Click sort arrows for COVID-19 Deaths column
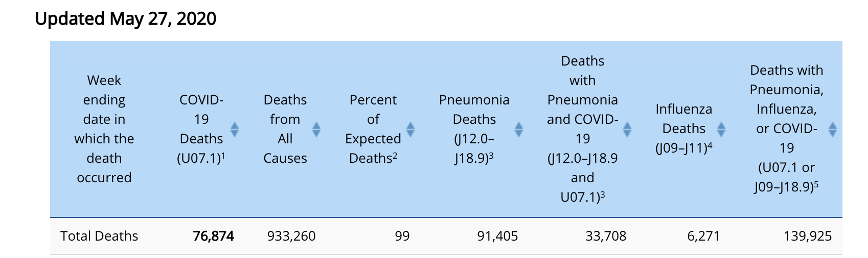Viewport: 868px width, 258px height. pyautogui.click(x=234, y=129)
